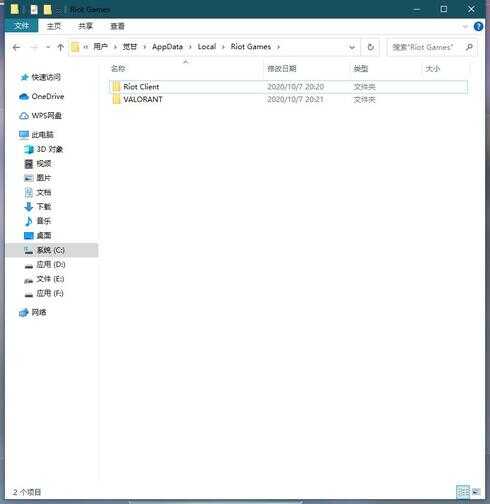Click the Forward navigation arrow

tap(34, 48)
